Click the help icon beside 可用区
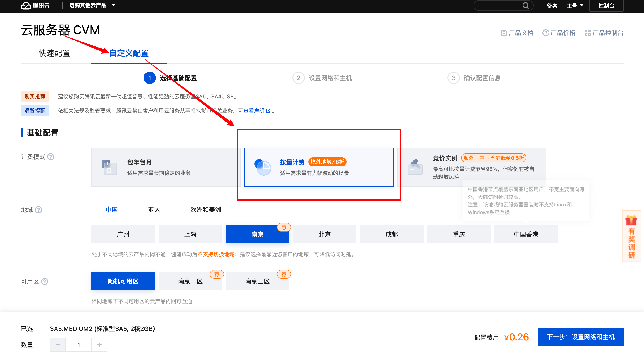 click(x=45, y=281)
